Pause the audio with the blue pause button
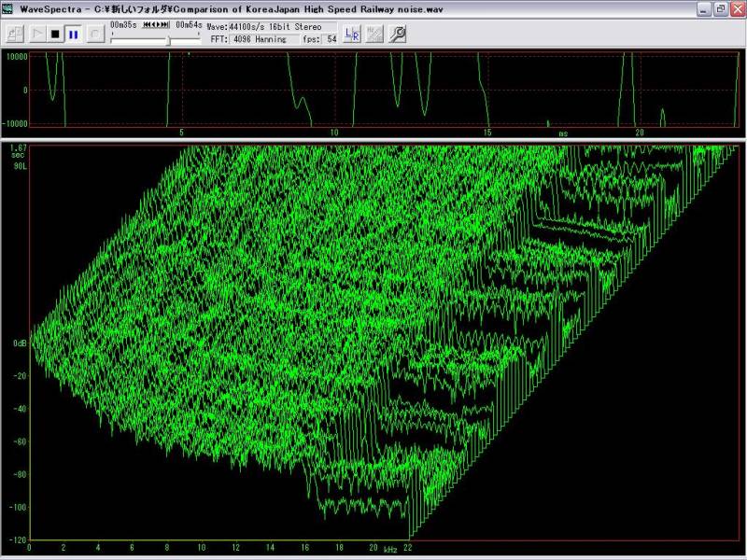This screenshot has width=747, height=560. coord(73,34)
